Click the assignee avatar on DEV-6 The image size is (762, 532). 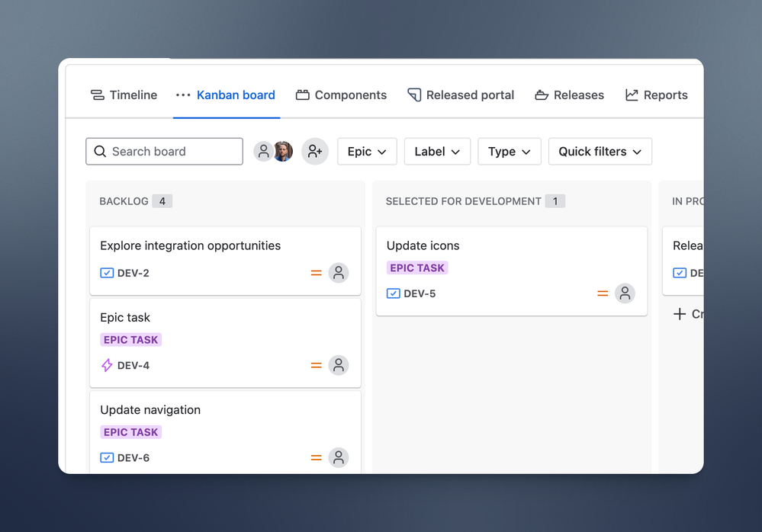tap(339, 457)
